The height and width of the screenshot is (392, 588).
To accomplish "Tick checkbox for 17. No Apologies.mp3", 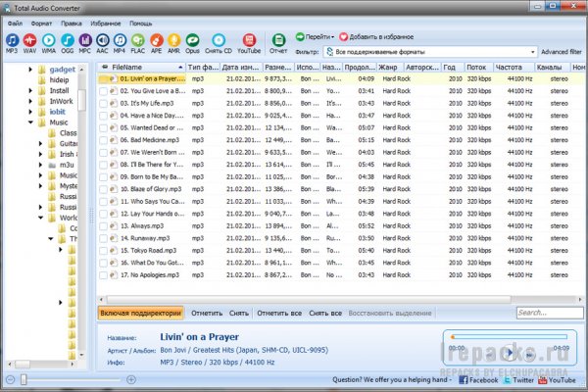I will [x=103, y=275].
